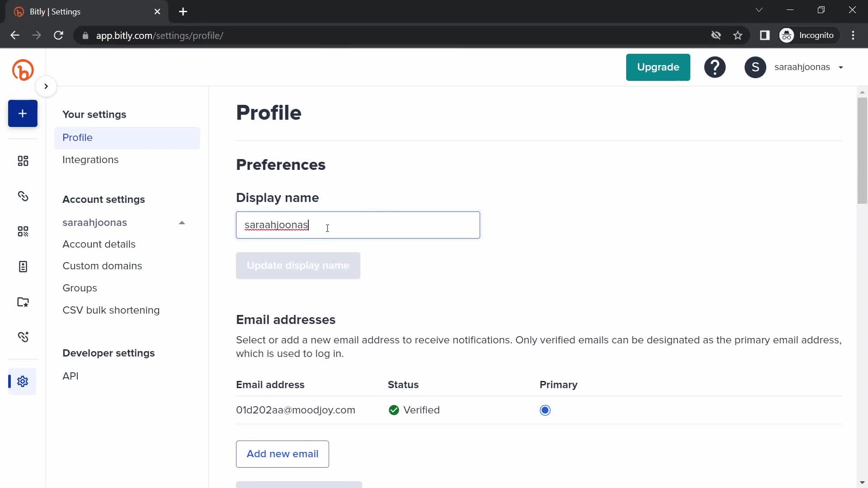Open the Link-in-bio page icon in sidebar
Image resolution: width=868 pixels, height=488 pixels.
coord(23,267)
